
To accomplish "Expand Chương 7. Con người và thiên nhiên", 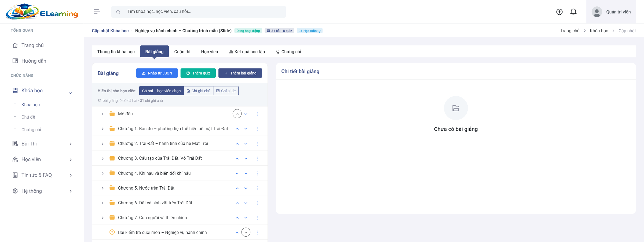I will tap(103, 218).
